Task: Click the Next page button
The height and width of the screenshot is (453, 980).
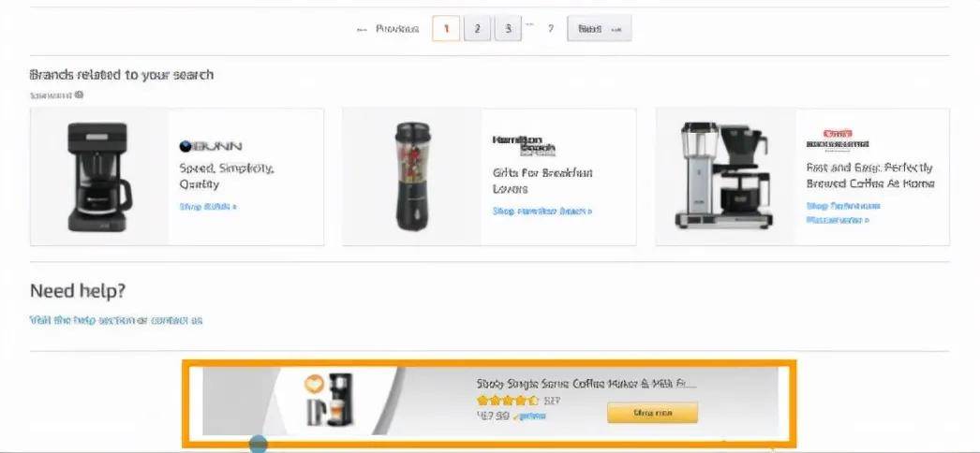Action: tap(599, 29)
